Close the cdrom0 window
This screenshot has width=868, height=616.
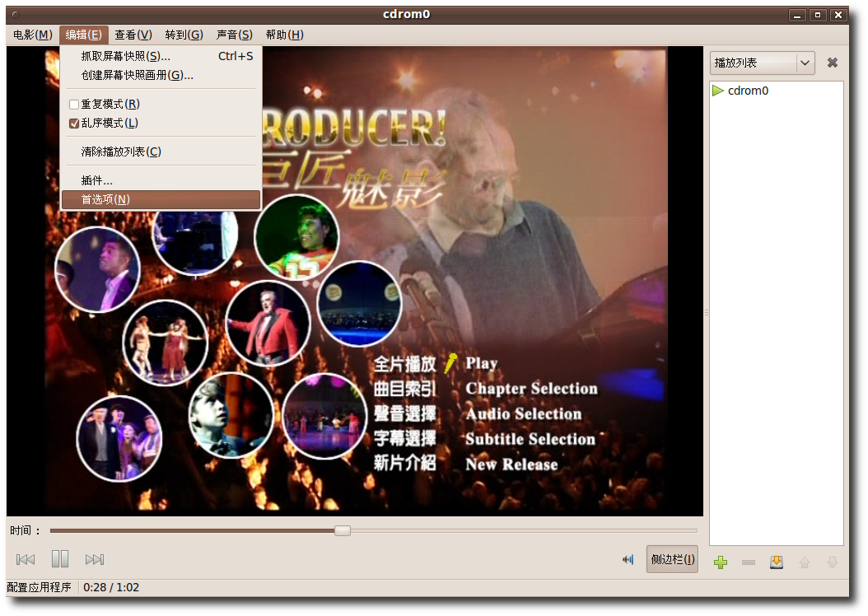point(838,15)
